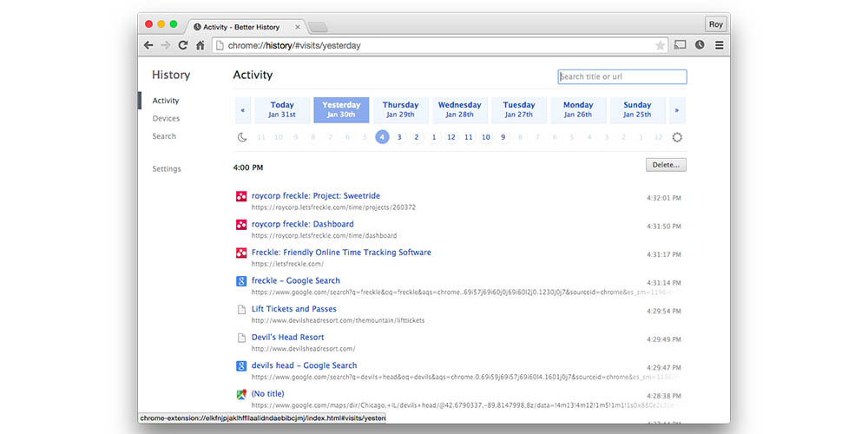The height and width of the screenshot is (434, 868).
Task: Jump to daytime hours via sun icon
Action: click(677, 137)
